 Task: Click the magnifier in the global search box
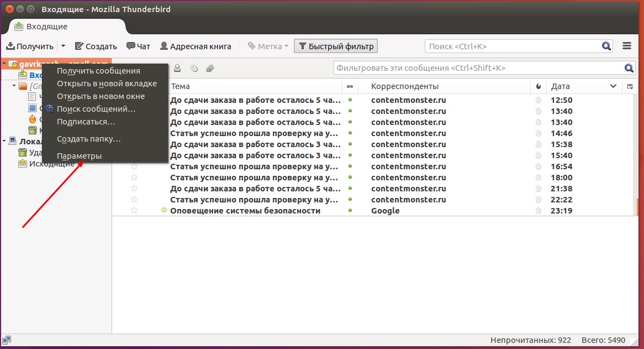tap(606, 46)
